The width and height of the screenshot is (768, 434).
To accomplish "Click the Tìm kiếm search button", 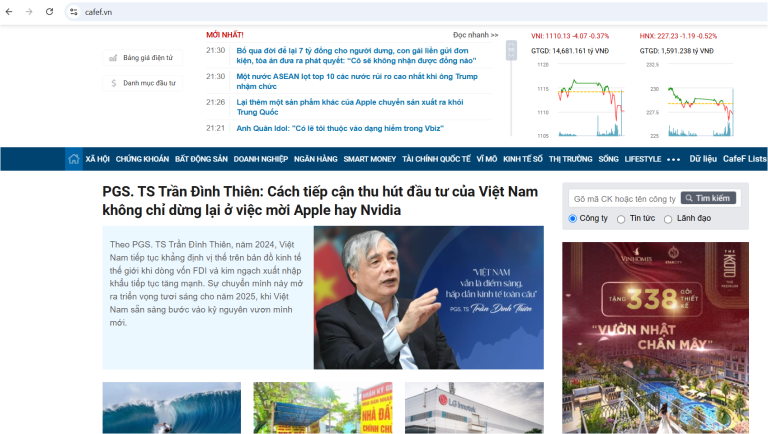I will (708, 198).
